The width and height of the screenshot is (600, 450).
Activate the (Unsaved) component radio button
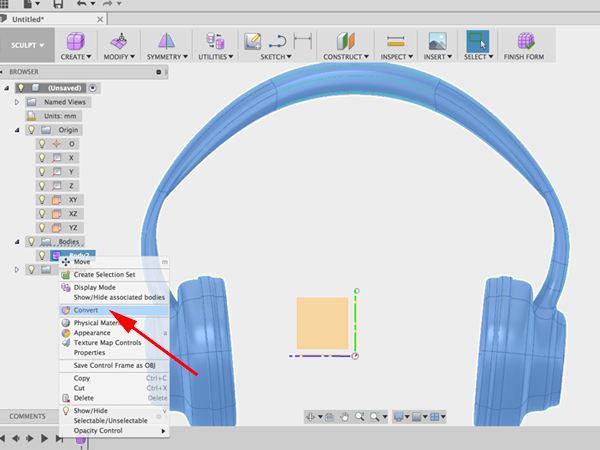coord(93,88)
